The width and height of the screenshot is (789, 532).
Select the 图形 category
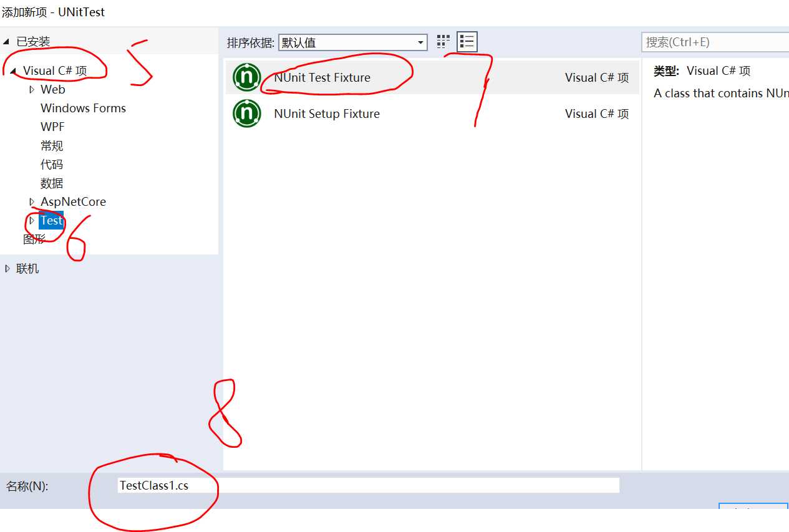(34, 239)
